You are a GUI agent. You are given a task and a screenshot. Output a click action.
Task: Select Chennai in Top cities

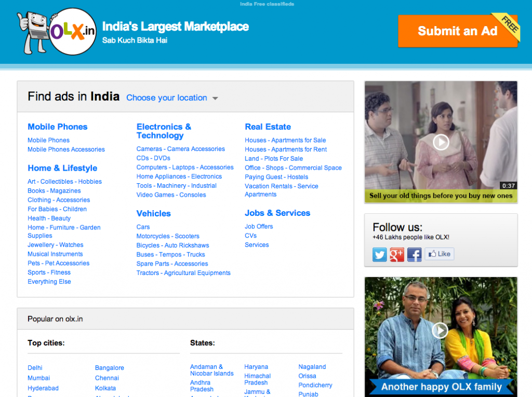click(x=107, y=378)
